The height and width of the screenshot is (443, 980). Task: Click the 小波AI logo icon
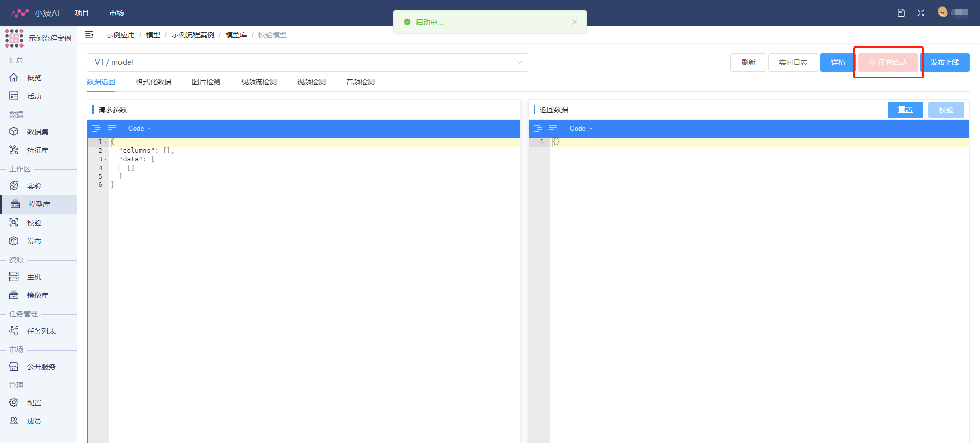[20, 13]
